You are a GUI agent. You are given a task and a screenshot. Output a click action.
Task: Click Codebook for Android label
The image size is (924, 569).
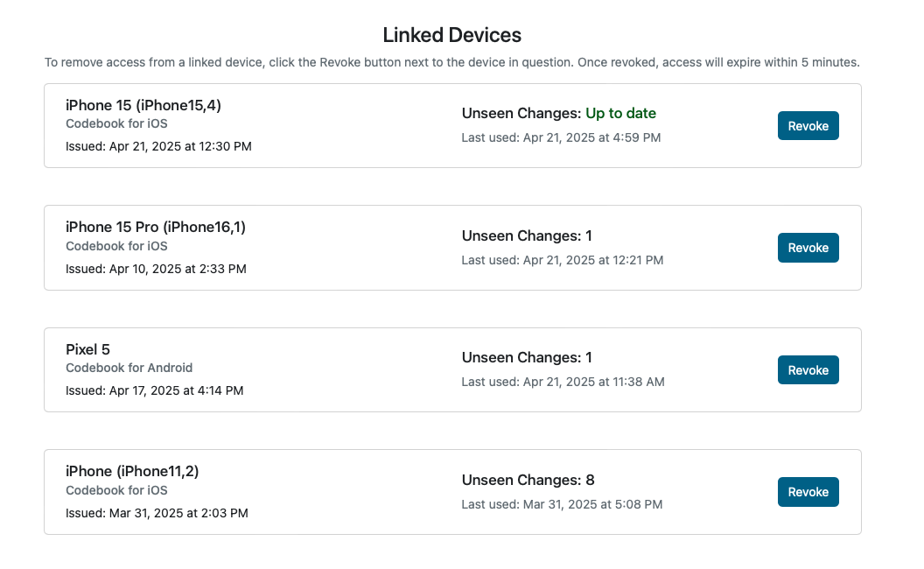(x=129, y=368)
